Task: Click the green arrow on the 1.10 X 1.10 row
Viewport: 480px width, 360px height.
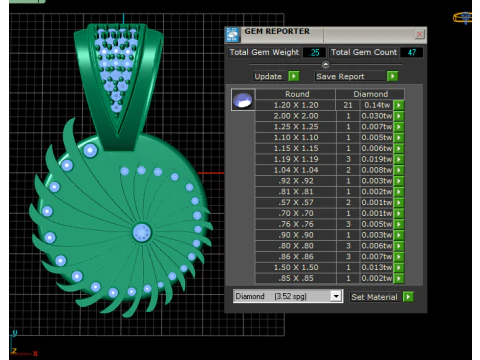Action: pyautogui.click(x=399, y=138)
